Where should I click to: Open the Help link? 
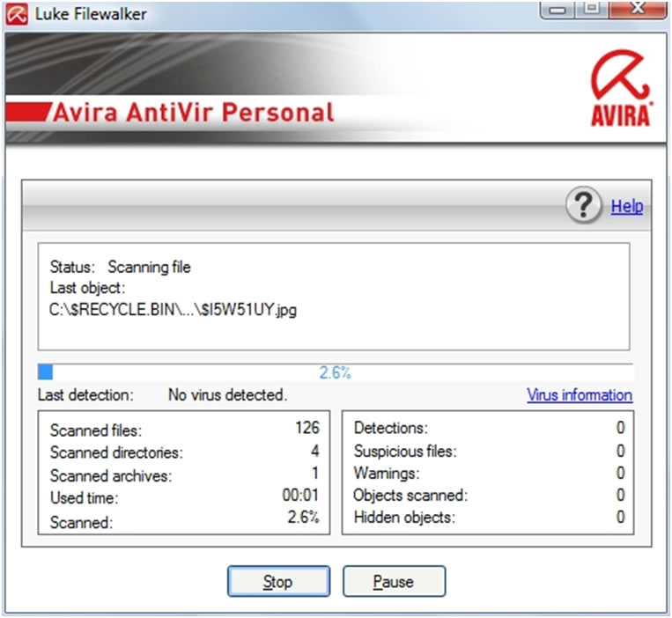tap(626, 206)
